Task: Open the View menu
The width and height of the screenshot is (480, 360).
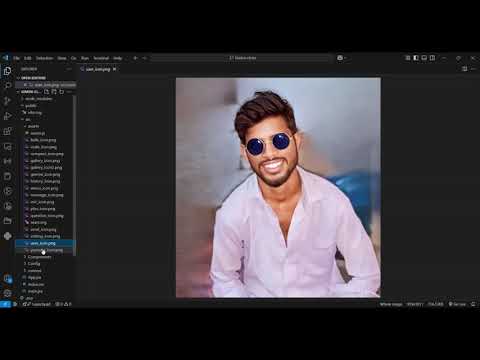Action: pyautogui.click(x=62, y=58)
